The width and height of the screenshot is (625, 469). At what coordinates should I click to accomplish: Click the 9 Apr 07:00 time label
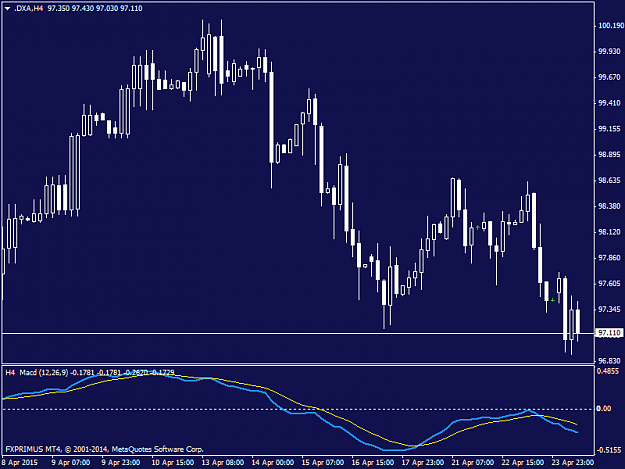71,463
